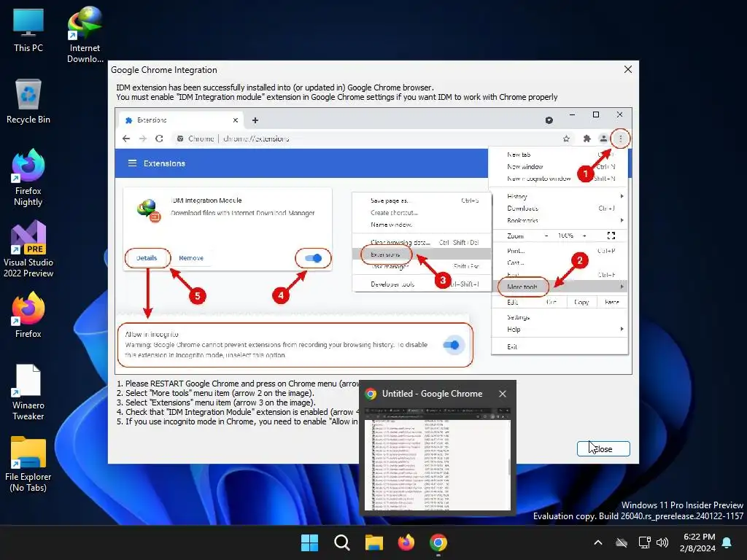
Task: Open the volume tray icon
Action: coord(662,542)
